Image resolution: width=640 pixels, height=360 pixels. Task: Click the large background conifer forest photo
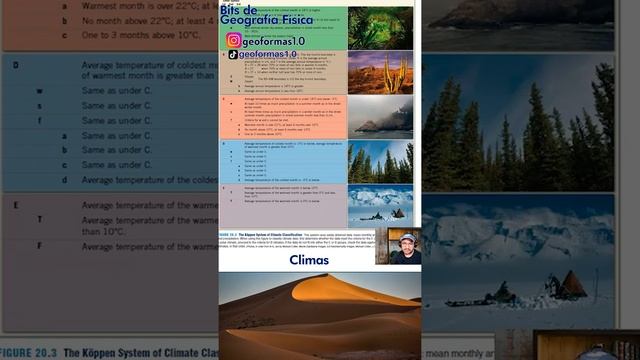coord(518,123)
